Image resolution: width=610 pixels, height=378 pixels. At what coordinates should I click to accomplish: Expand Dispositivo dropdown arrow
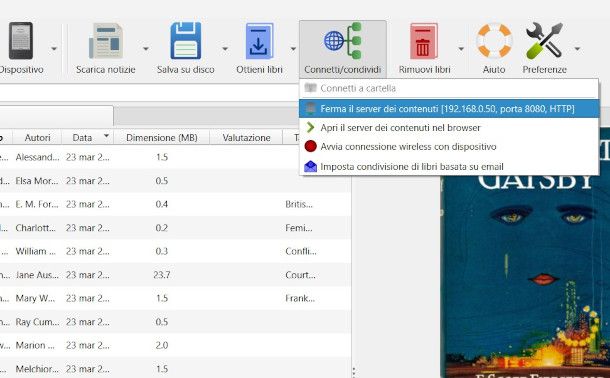pyautogui.click(x=54, y=49)
